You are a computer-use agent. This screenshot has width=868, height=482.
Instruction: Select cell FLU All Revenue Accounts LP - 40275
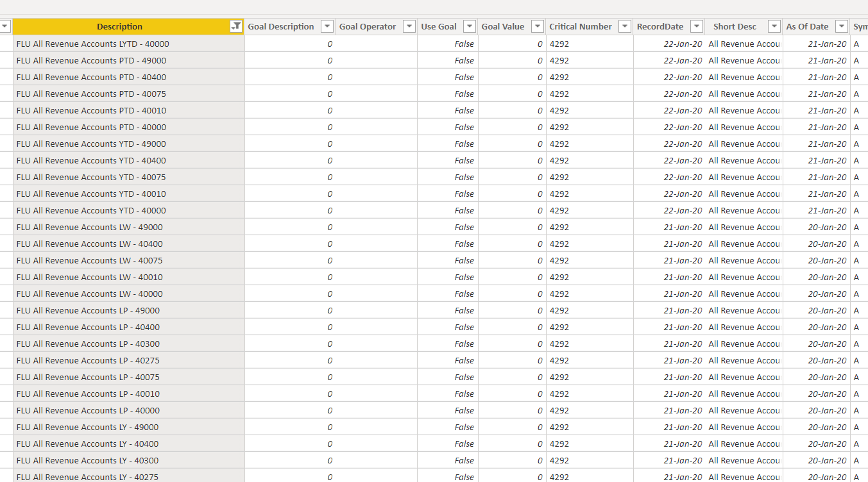click(x=128, y=360)
